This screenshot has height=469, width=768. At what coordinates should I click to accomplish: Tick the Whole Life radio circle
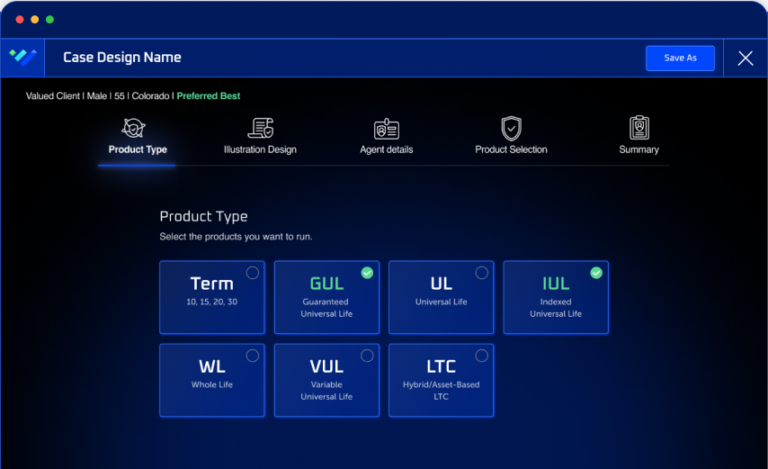252,355
